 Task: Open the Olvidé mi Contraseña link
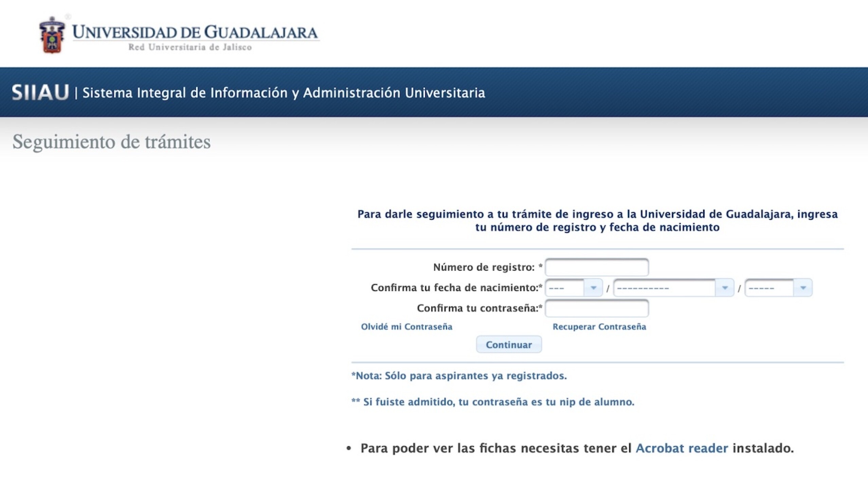coord(406,327)
